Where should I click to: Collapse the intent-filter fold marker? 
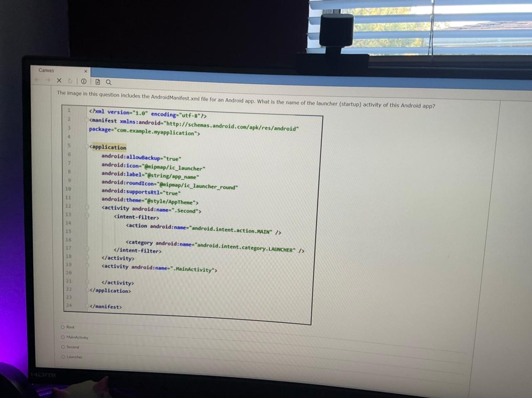87,215
